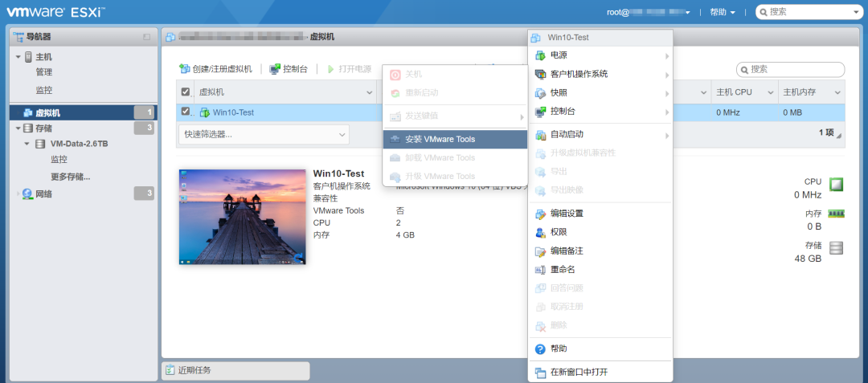Screen dimensions: 868x383
Task: Select Install VMware Tools (安装 VMware Tools) menu entry
Action: click(455, 139)
